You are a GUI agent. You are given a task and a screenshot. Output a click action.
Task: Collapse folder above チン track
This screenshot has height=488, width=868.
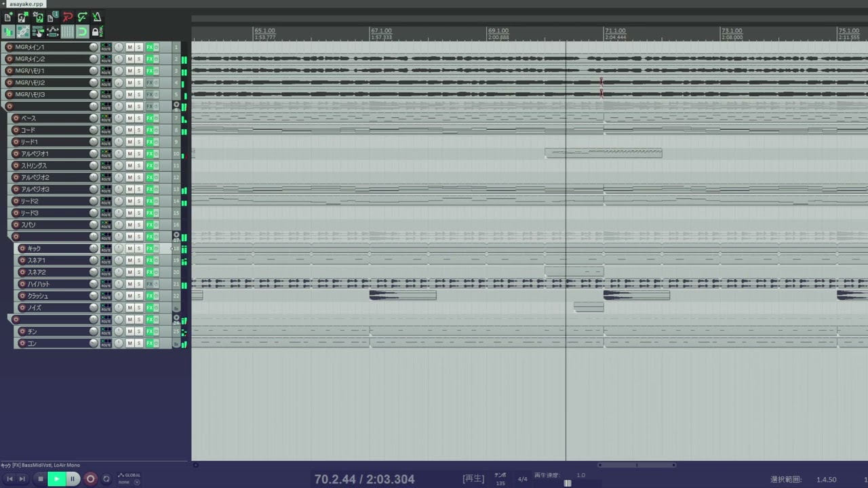[176, 318]
